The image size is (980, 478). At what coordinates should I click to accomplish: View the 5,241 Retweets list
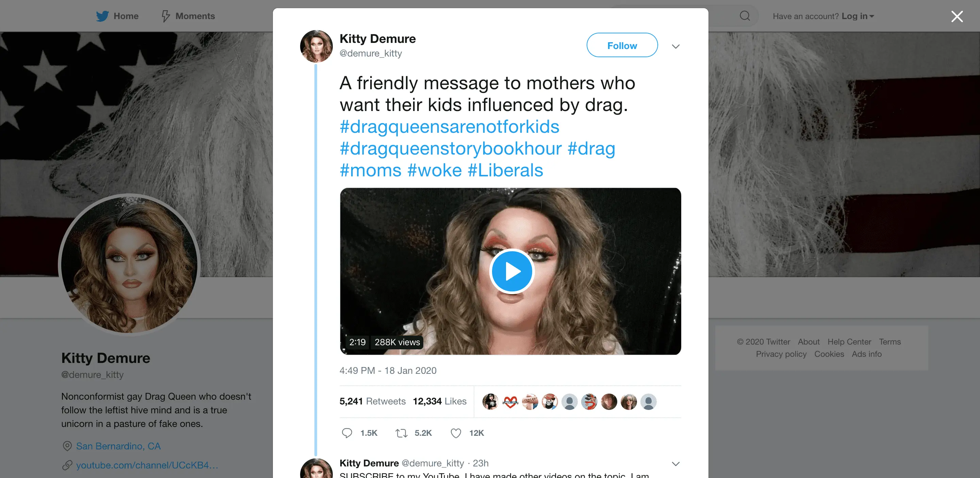click(373, 401)
